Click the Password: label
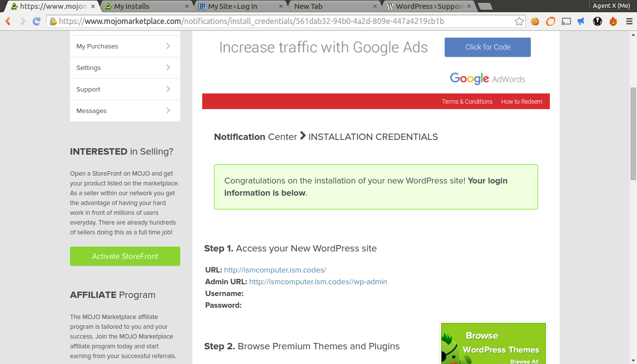 [x=223, y=305]
